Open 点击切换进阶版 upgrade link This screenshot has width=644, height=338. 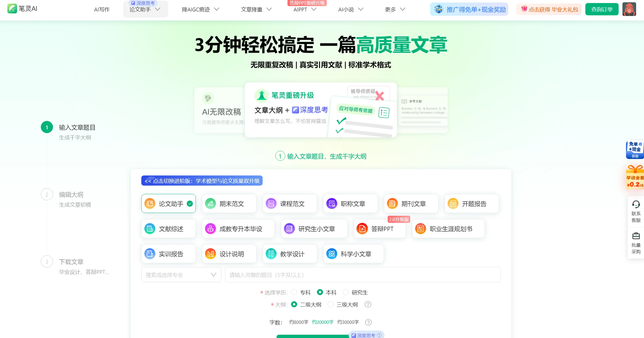click(202, 181)
